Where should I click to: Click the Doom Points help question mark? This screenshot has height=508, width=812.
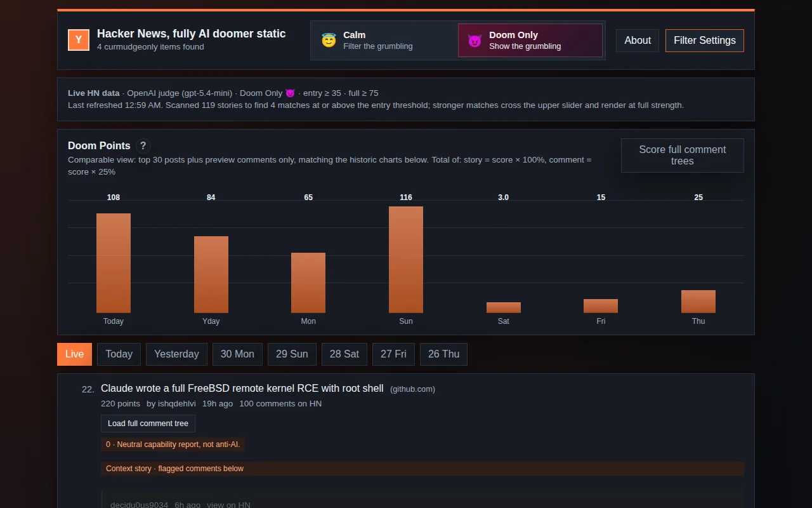[143, 145]
